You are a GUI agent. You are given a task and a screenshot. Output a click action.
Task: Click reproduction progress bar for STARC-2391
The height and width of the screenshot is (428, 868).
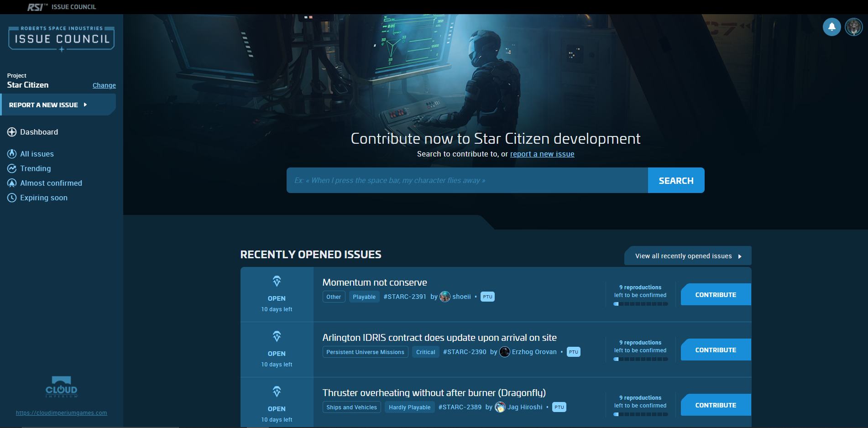pos(641,304)
